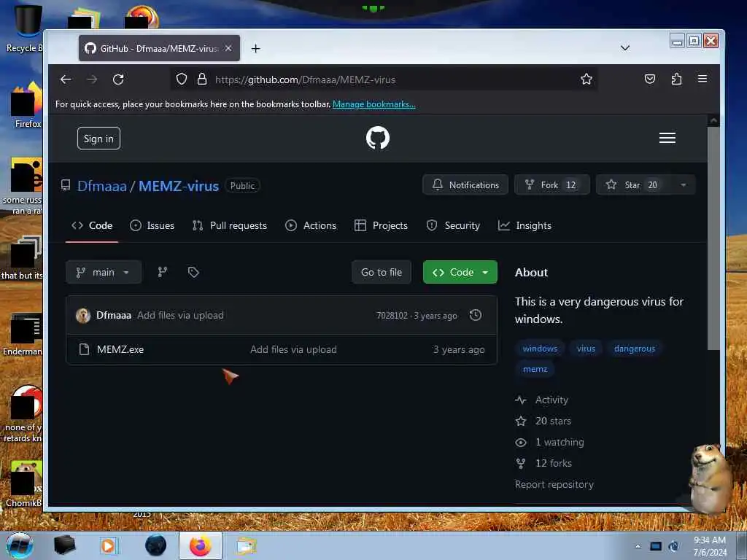Screen dimensions: 747x560
Task: Open a new browser tab
Action: coord(256,49)
